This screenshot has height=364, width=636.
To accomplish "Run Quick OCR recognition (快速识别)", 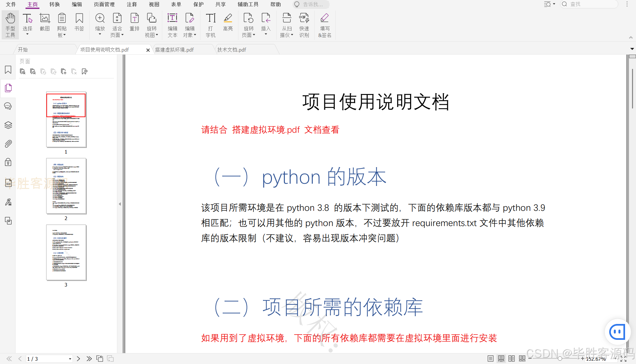I will 304,25.
